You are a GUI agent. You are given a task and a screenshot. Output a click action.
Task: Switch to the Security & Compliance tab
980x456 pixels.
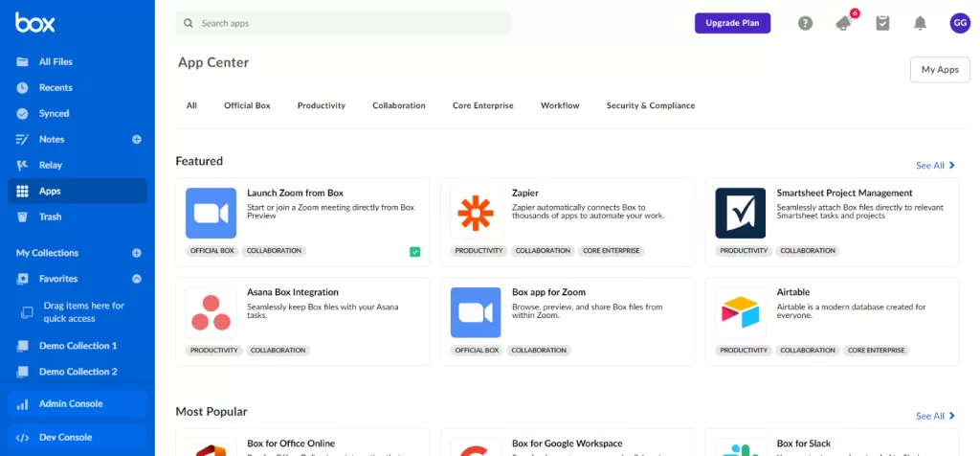(651, 105)
